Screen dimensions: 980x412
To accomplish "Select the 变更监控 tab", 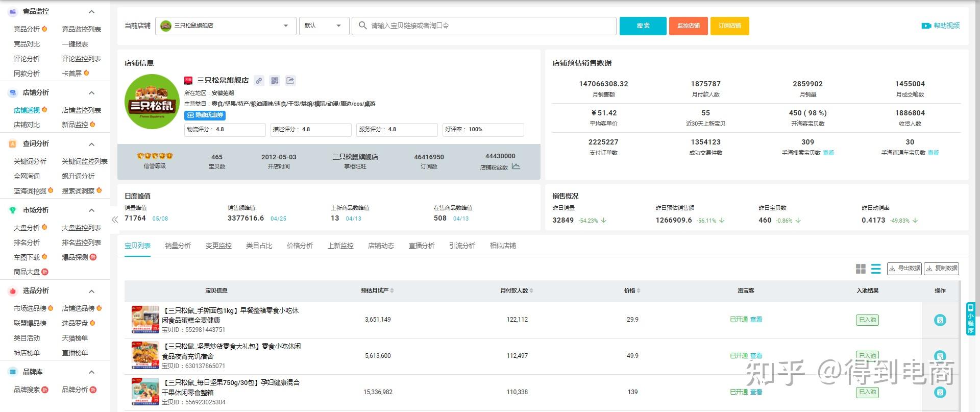I will click(218, 246).
